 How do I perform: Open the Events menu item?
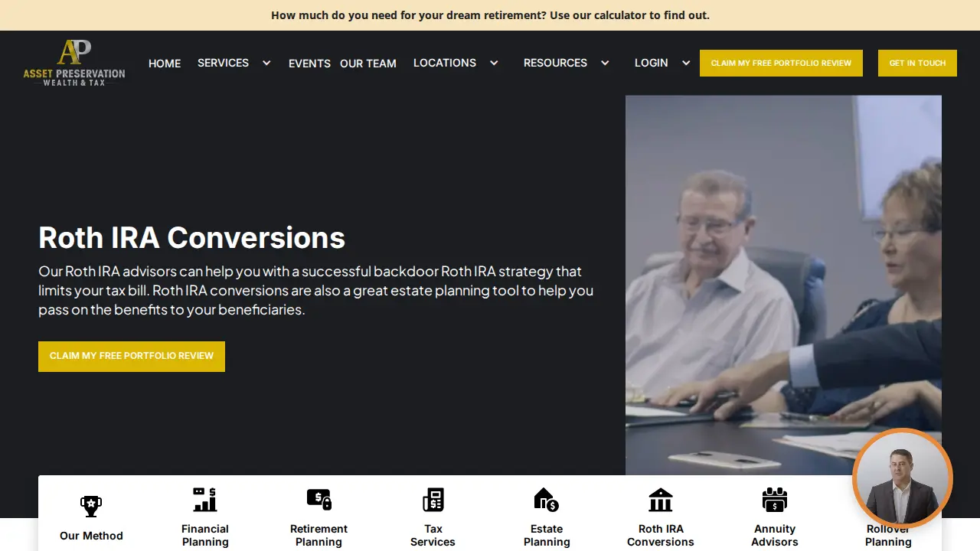coord(309,64)
